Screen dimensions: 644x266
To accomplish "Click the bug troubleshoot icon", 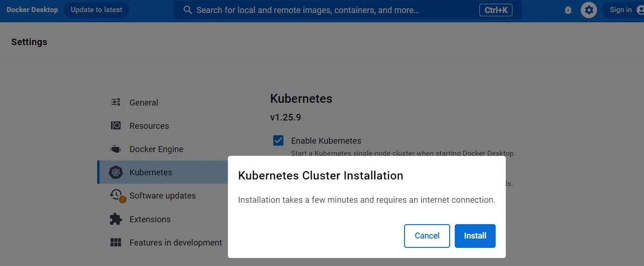I will pos(568,10).
